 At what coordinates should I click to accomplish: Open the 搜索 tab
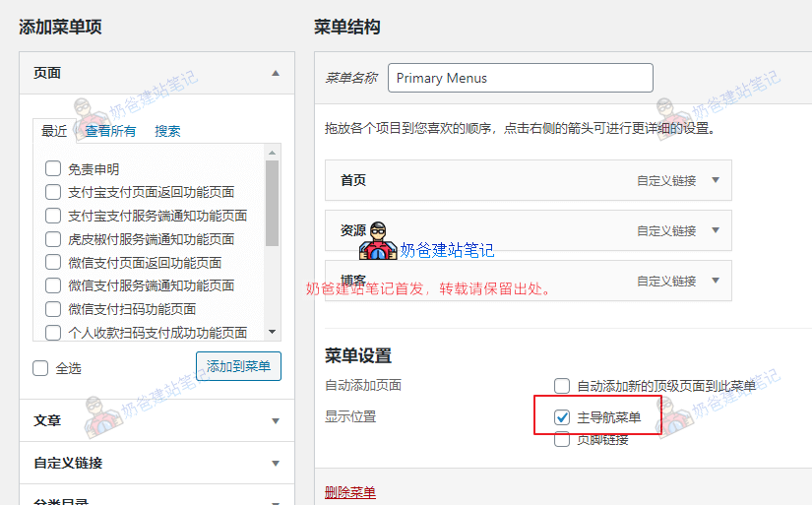[167, 131]
